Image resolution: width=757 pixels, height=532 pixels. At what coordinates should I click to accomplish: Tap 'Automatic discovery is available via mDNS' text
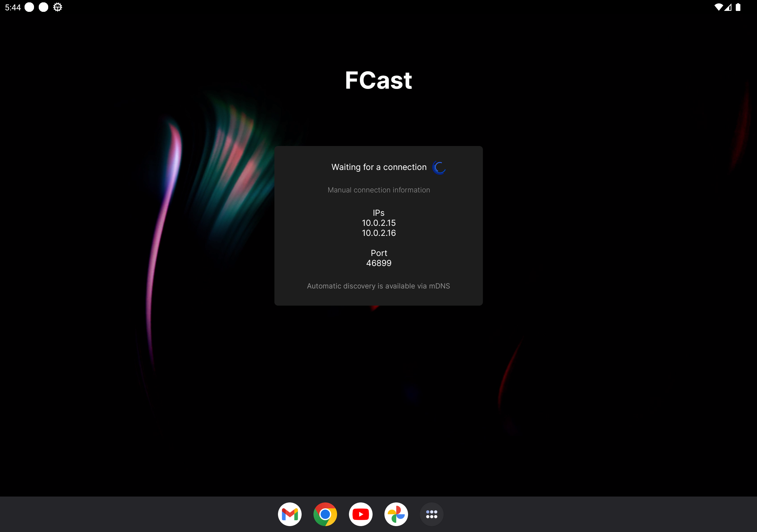coord(378,286)
